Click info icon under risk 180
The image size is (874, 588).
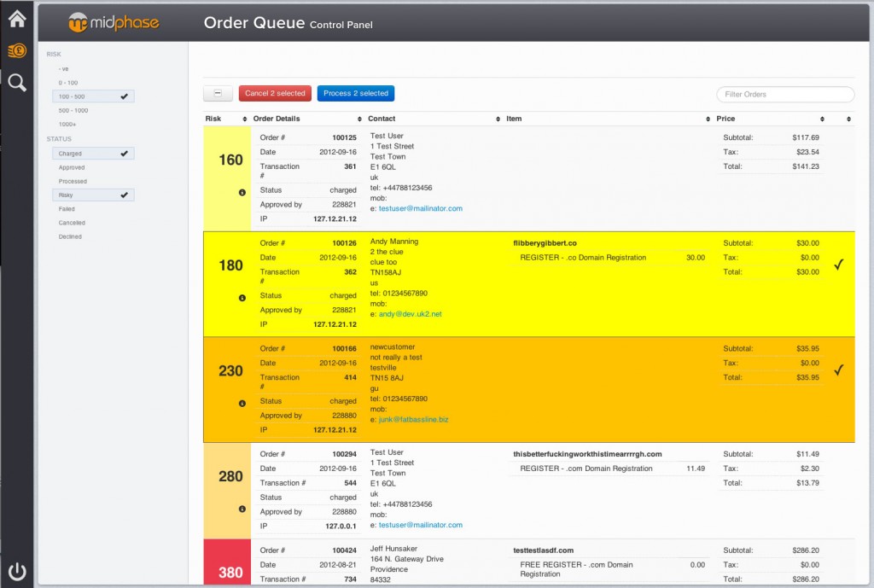(x=242, y=298)
